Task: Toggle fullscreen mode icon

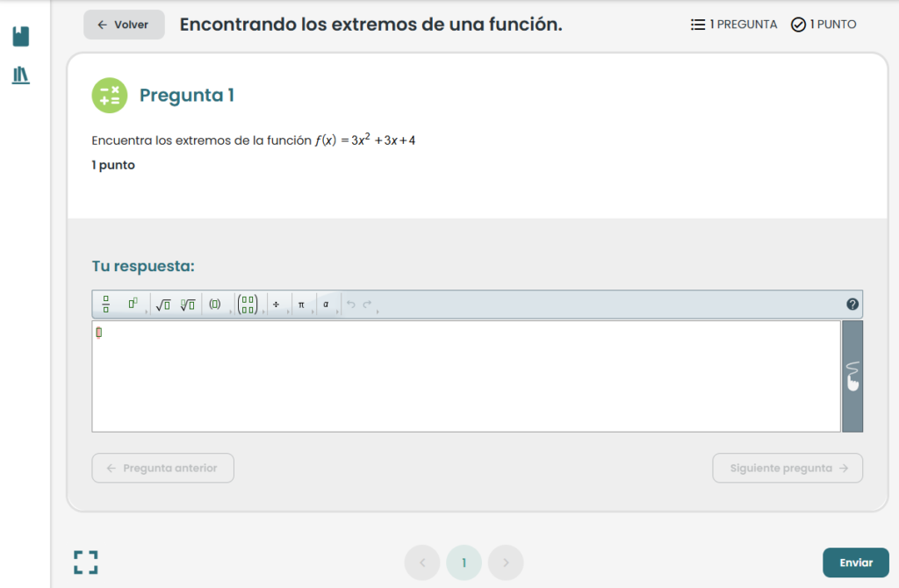Action: click(86, 563)
